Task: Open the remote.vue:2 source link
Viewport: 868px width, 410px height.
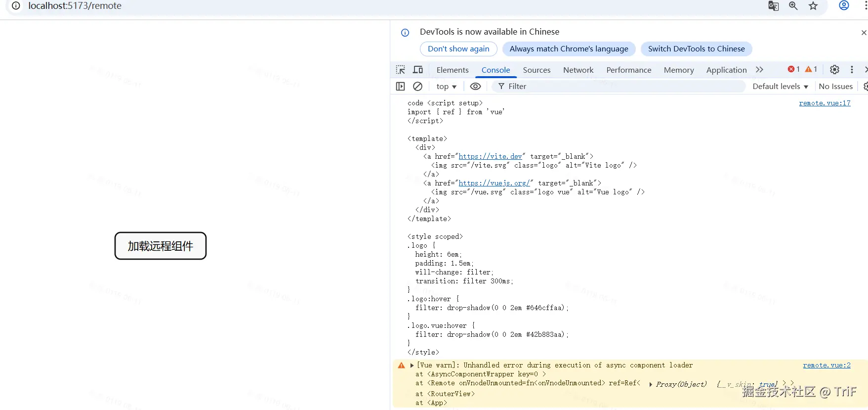Action: [827, 365]
